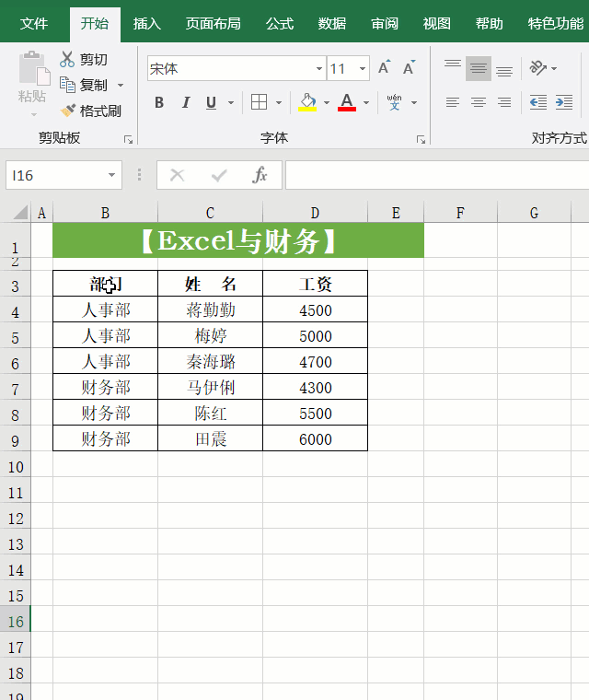Click the text Orientation icon
This screenshot has width=589, height=700.
538,68
